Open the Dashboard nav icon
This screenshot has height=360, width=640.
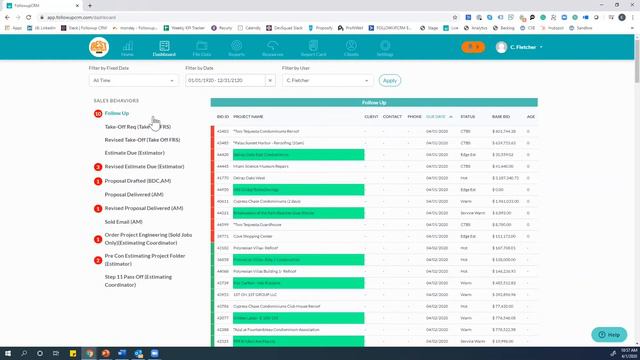click(x=164, y=48)
